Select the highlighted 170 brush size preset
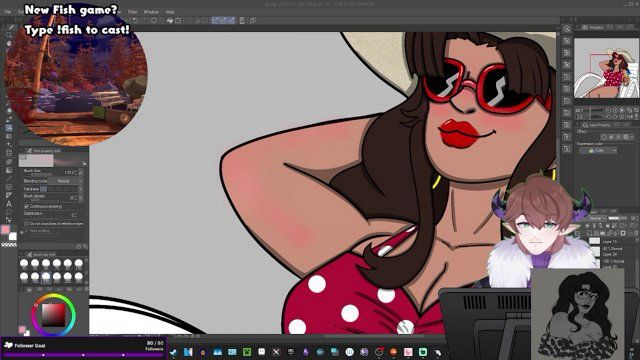Viewport: 640px width, 360px height. pyautogui.click(x=46, y=278)
